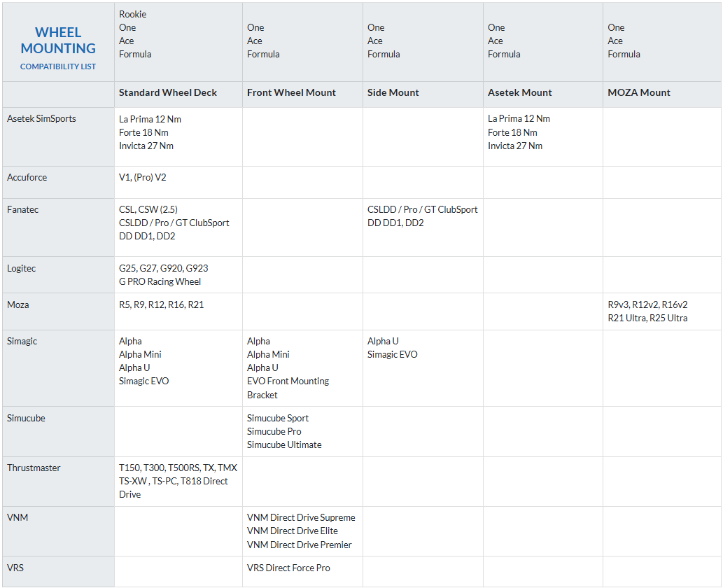Select the MOZA Mount column header

click(639, 92)
